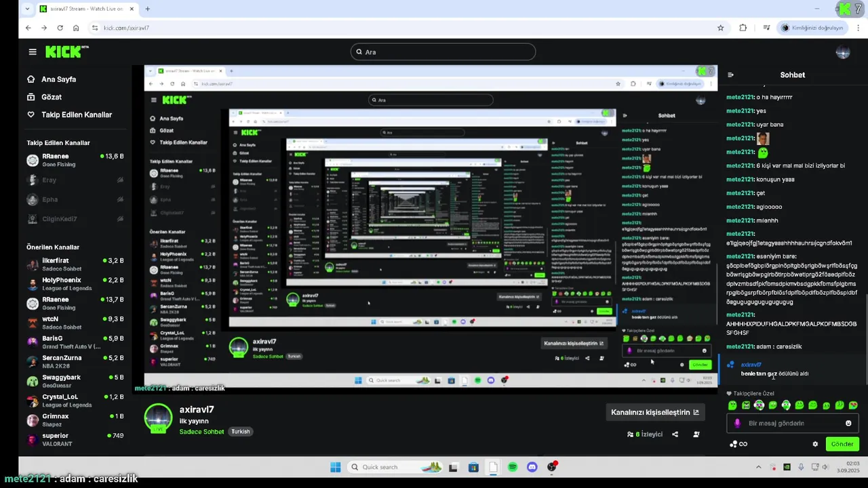
Task: Open SercanZurna NBA 2K26 channel
Action: (75, 361)
